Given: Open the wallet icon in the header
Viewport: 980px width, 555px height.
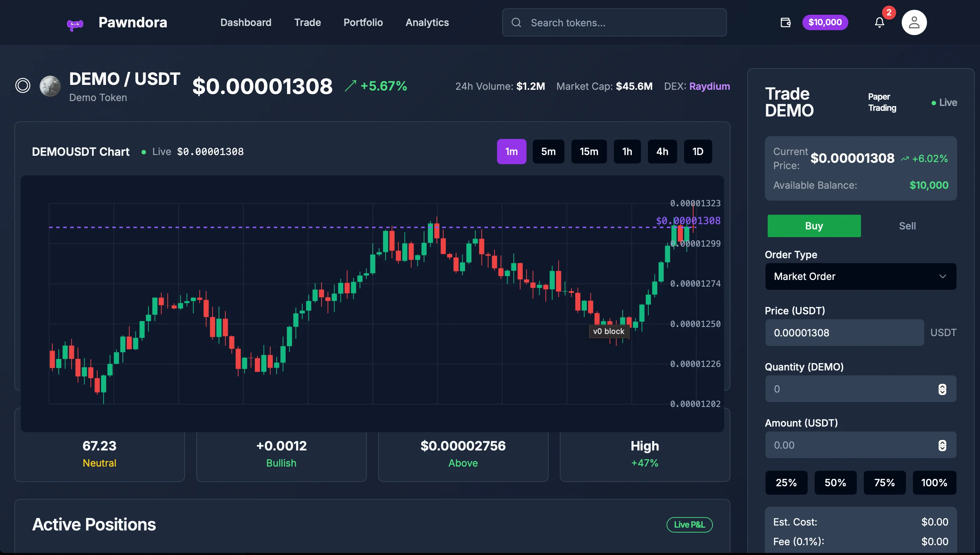Looking at the screenshot, I should click(786, 22).
